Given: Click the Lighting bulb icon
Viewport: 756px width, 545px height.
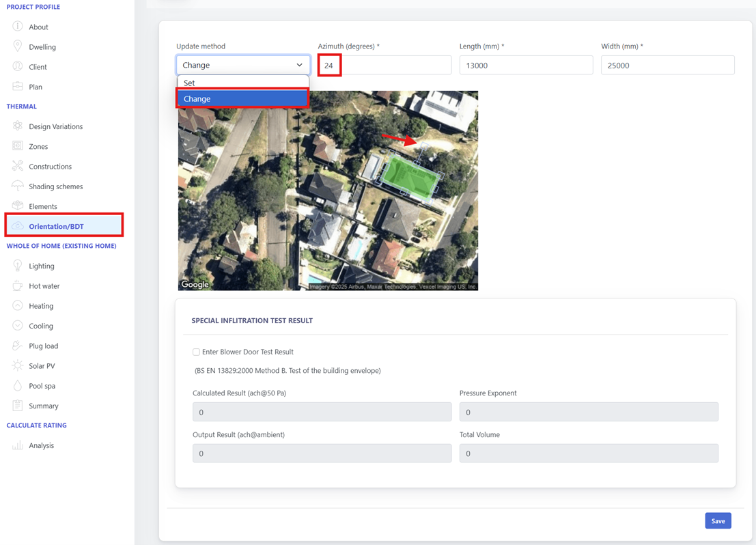Looking at the screenshot, I should point(17,265).
